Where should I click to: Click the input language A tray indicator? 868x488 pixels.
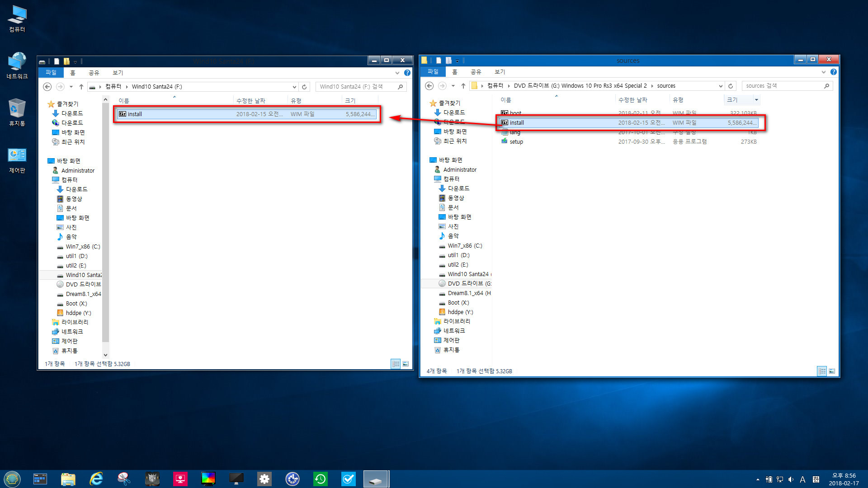click(802, 479)
